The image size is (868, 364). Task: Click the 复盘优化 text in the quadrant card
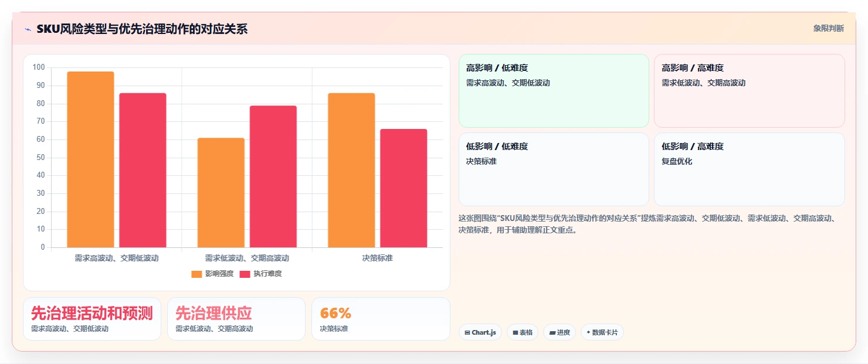click(677, 161)
